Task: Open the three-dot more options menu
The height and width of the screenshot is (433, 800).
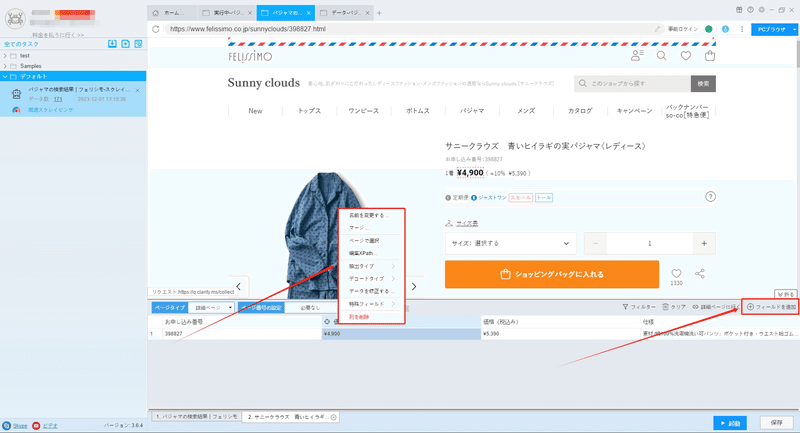Action: point(742,29)
